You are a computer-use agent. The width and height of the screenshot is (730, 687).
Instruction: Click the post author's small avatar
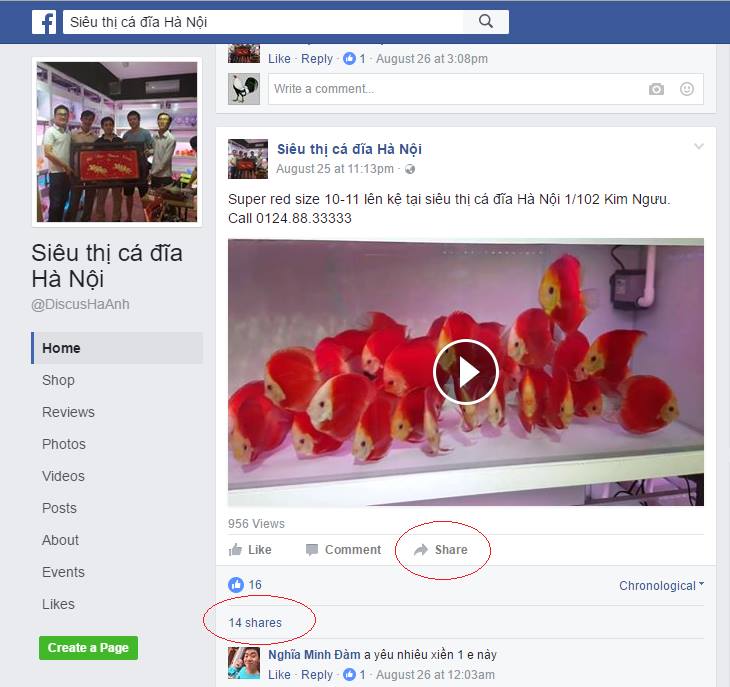(248, 159)
